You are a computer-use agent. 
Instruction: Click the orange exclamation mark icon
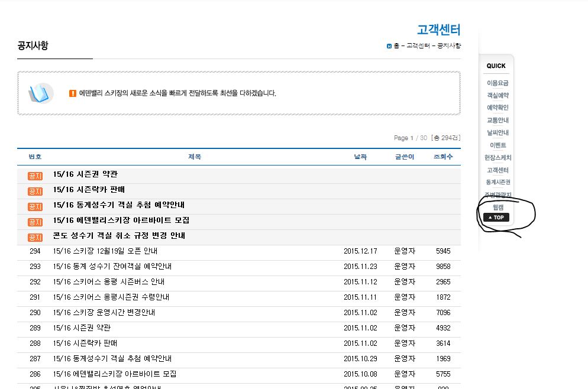(73, 93)
